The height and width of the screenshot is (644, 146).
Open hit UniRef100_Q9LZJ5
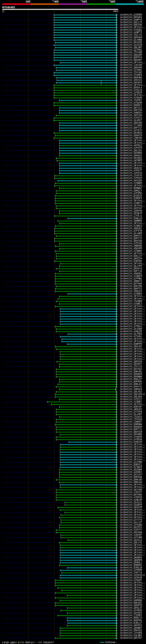pos(131,22)
